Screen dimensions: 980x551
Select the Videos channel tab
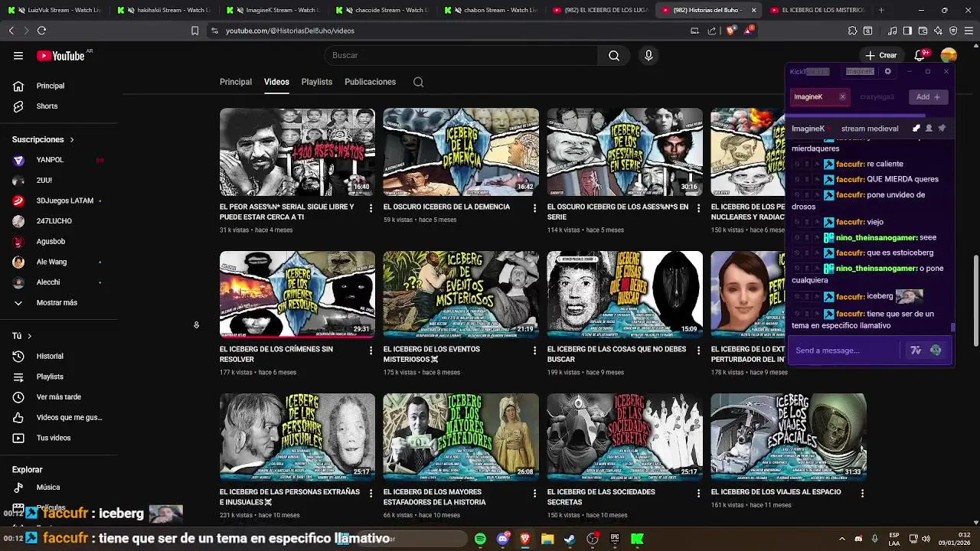click(x=276, y=82)
